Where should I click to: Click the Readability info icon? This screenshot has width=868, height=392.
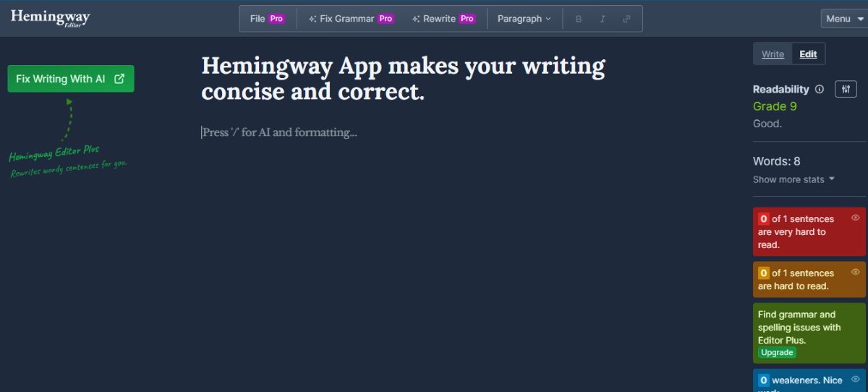tap(820, 90)
